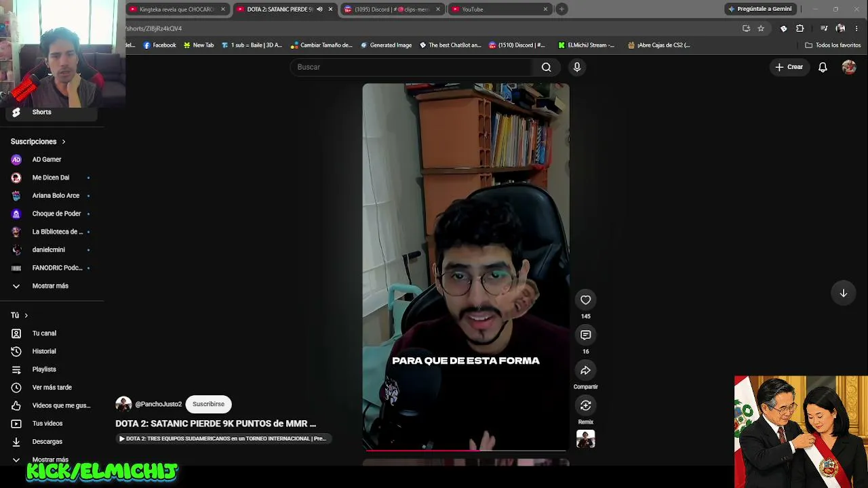Open FANODRIC Podcast channel
Screen dimensions: 868x488
click(52, 268)
